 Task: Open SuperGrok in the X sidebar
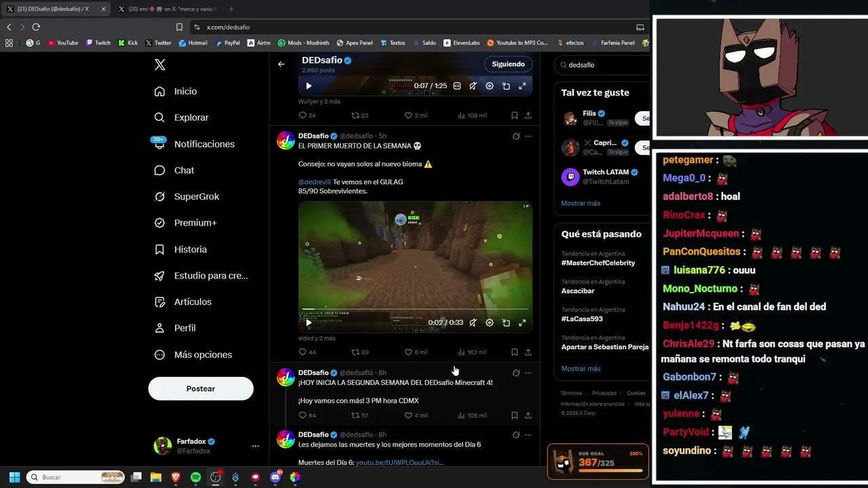[x=186, y=197]
